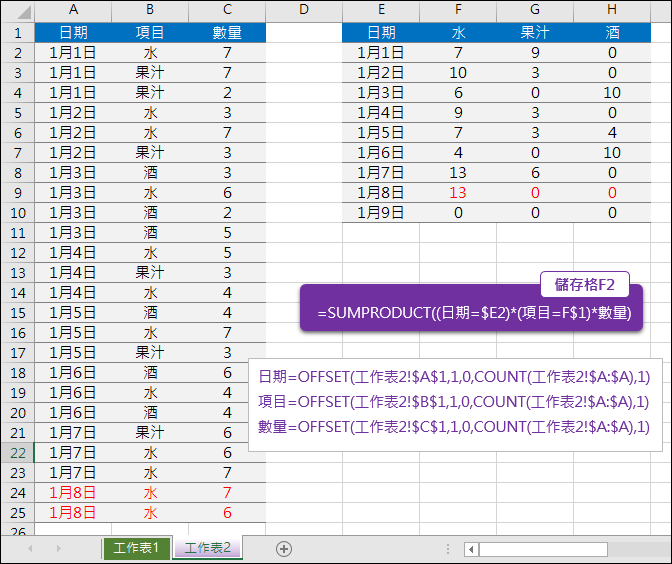The height and width of the screenshot is (564, 672).
Task: Select column B header
Action: 150,10
